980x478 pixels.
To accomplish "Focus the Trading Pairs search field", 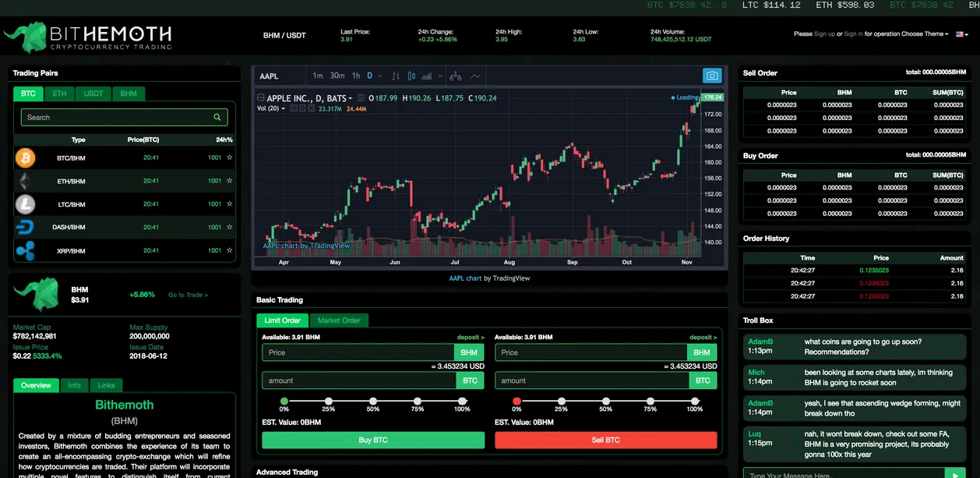I will tap(124, 118).
